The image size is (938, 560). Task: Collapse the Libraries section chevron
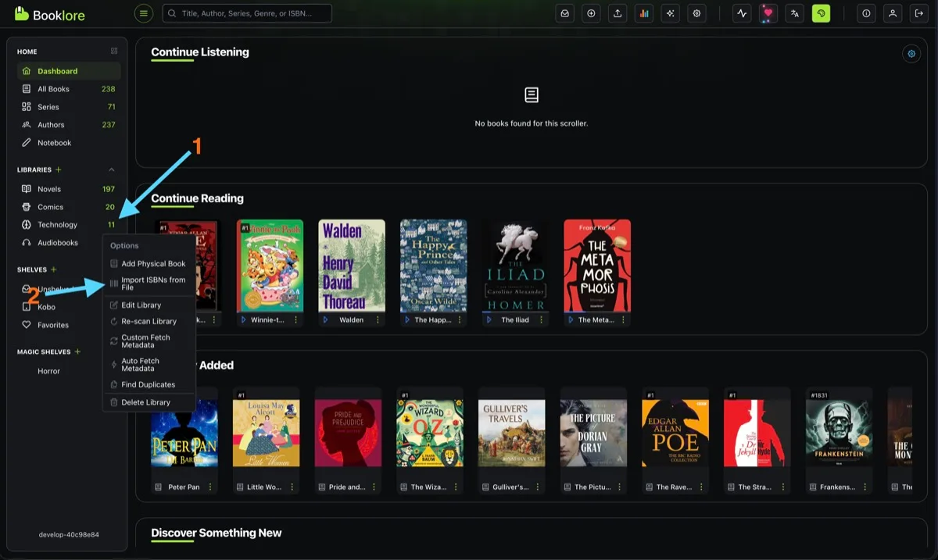[111, 169]
